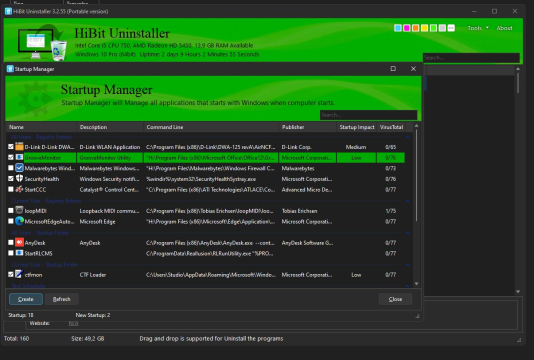
Task: Collapse the Task Scheduler group
Action: pos(407,285)
